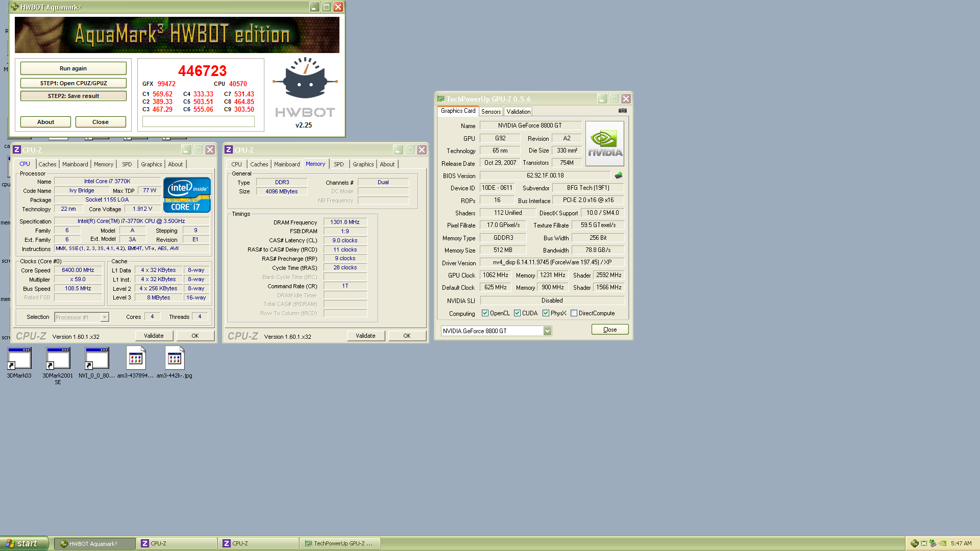This screenshot has width=980, height=551.
Task: Open CPU tab in Memory CPU-Z window
Action: click(237, 164)
